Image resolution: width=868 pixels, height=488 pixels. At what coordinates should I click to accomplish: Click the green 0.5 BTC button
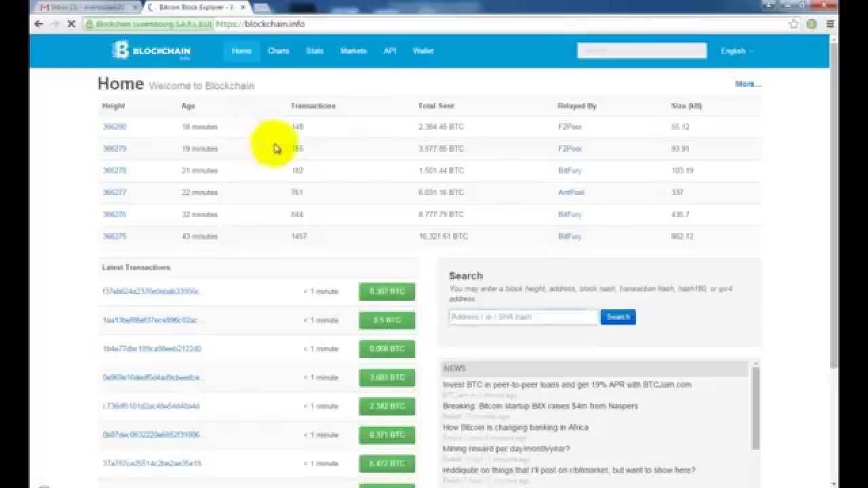[x=387, y=320]
